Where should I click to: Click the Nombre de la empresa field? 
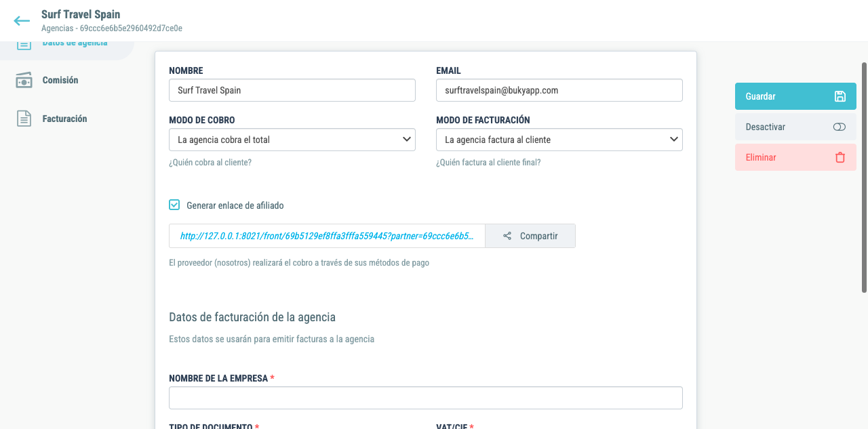pos(426,398)
